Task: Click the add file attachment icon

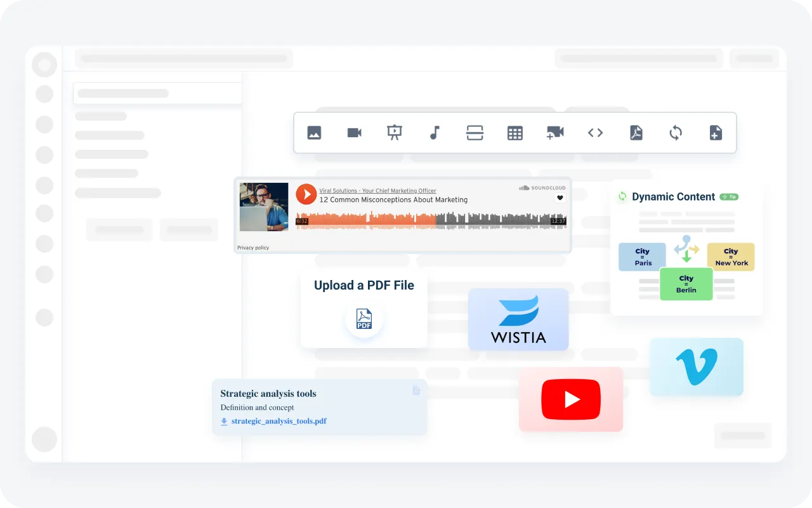Action: click(716, 133)
